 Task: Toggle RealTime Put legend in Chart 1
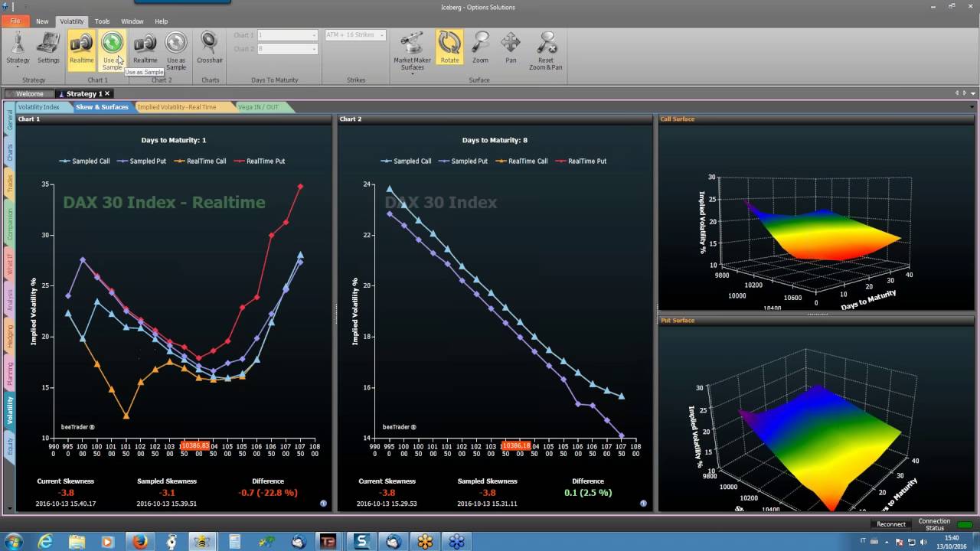(x=260, y=161)
